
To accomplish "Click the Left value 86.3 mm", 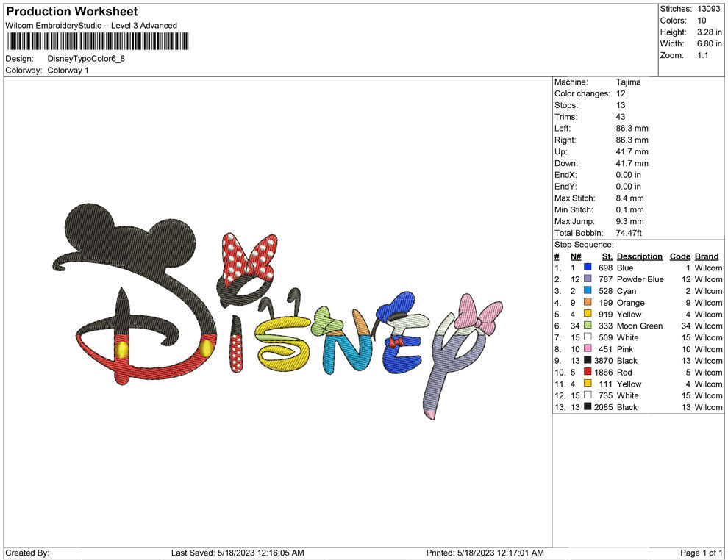I will click(632, 128).
